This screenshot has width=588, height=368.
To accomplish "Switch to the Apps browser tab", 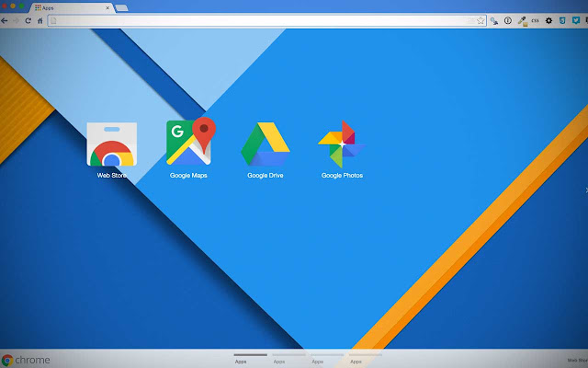I will pos(72,8).
